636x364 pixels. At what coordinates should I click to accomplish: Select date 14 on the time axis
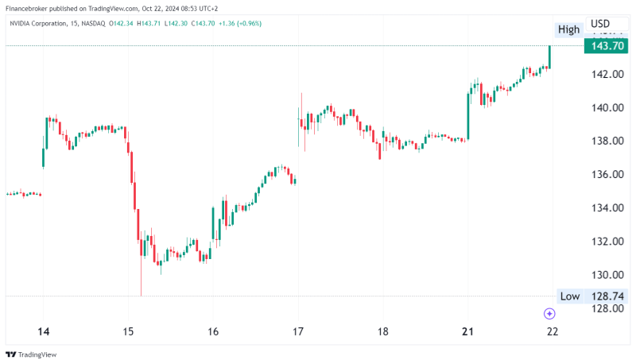point(44,331)
